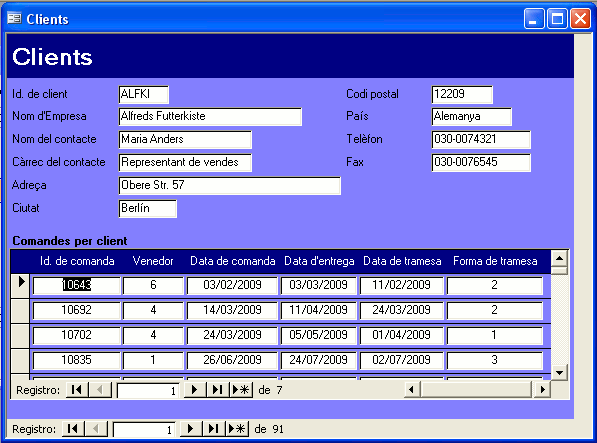Go to first client record in main navigator
Image resolution: width=597 pixels, height=443 pixels.
(x=73, y=429)
